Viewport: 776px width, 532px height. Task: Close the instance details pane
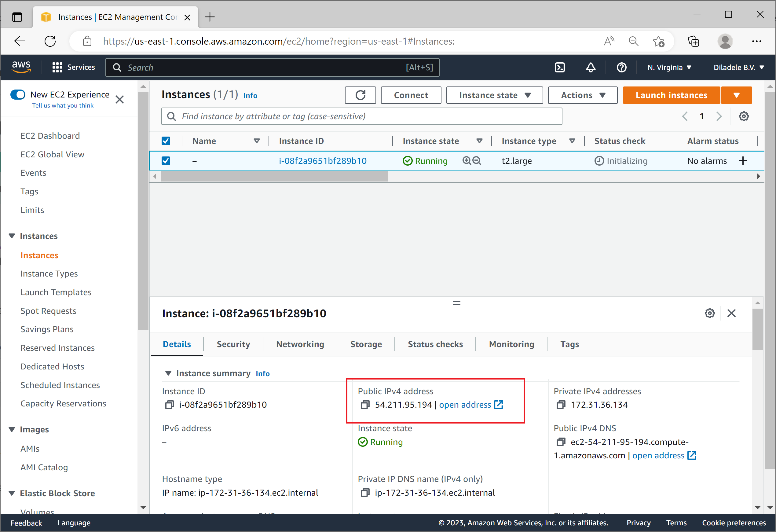click(x=731, y=313)
